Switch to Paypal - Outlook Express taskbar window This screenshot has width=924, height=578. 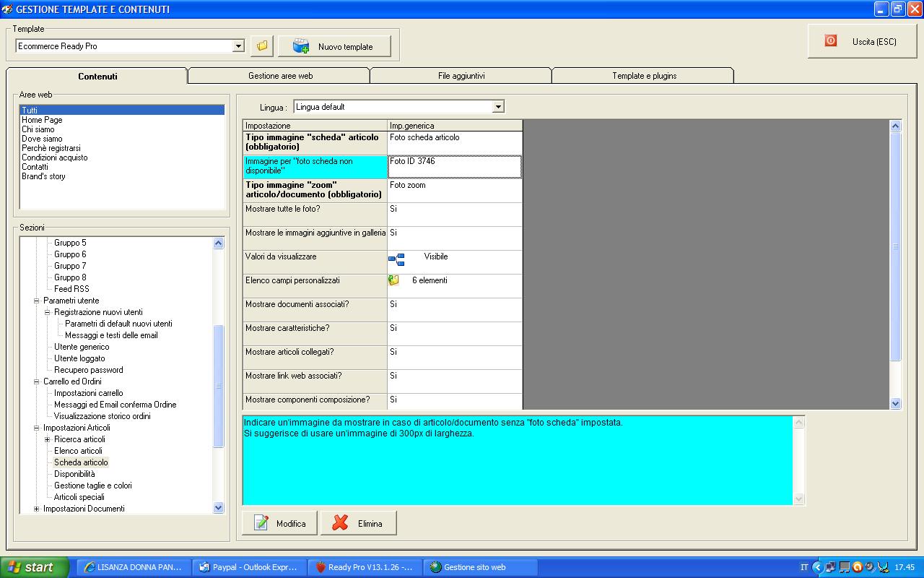click(x=250, y=567)
